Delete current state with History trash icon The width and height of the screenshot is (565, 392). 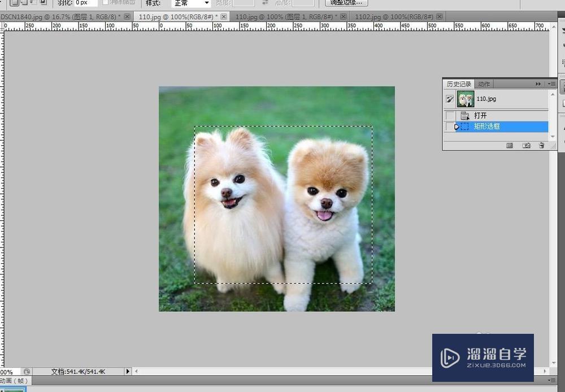pos(541,145)
